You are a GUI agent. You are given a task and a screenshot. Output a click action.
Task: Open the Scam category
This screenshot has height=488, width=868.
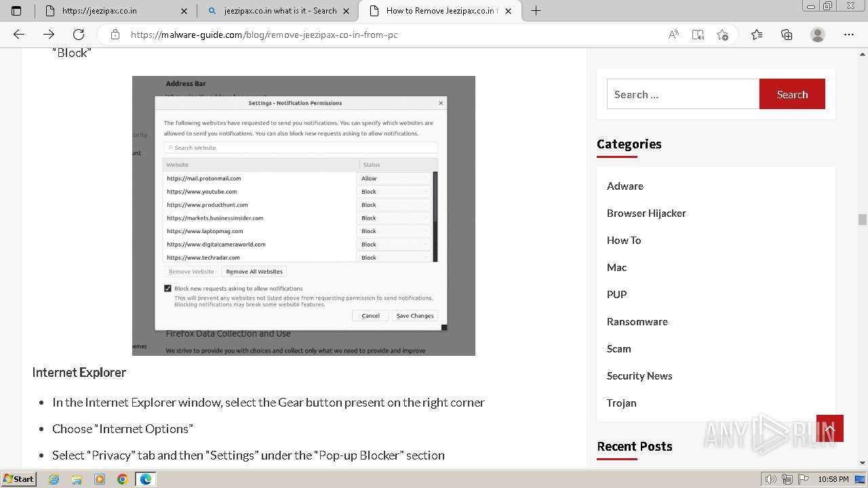[x=619, y=348]
